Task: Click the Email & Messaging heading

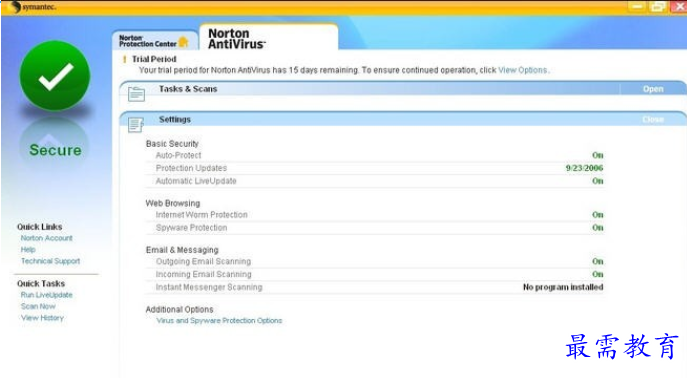Action: pyautogui.click(x=182, y=250)
